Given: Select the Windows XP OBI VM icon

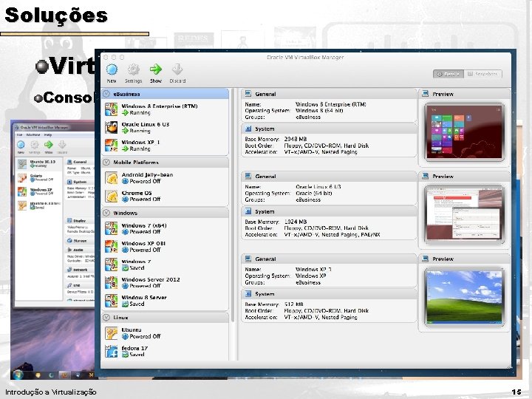Looking at the screenshot, I should (x=112, y=246).
